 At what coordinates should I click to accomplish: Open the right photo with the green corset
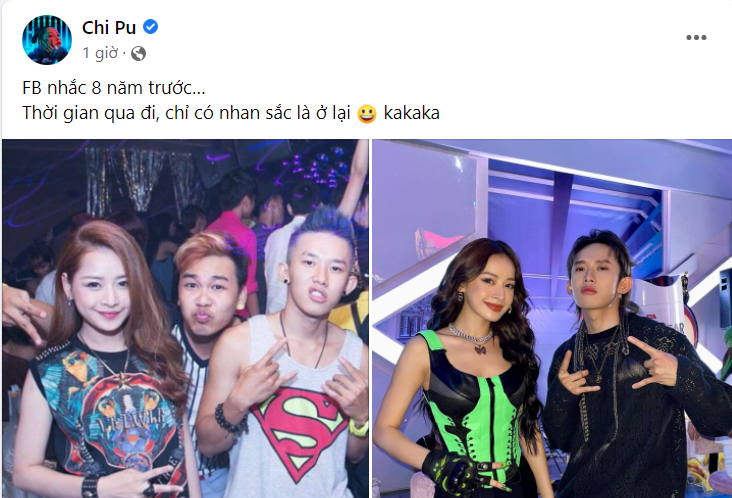pyautogui.click(x=552, y=318)
